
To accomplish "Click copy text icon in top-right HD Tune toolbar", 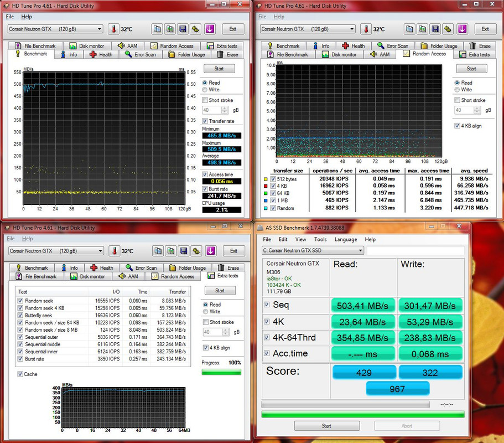I will point(409,29).
